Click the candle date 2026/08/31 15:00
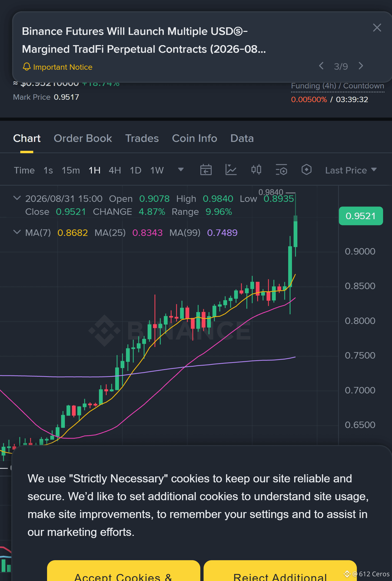The height and width of the screenshot is (581, 392). coord(64,199)
